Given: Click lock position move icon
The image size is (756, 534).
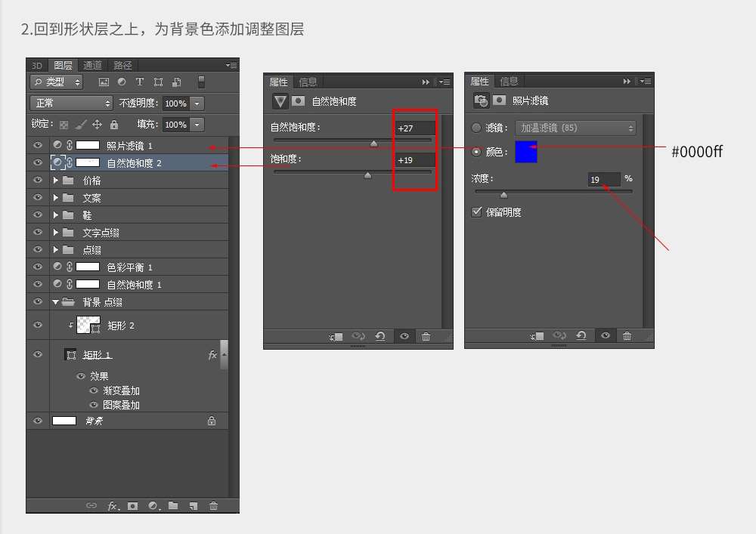Looking at the screenshot, I should 98,125.
